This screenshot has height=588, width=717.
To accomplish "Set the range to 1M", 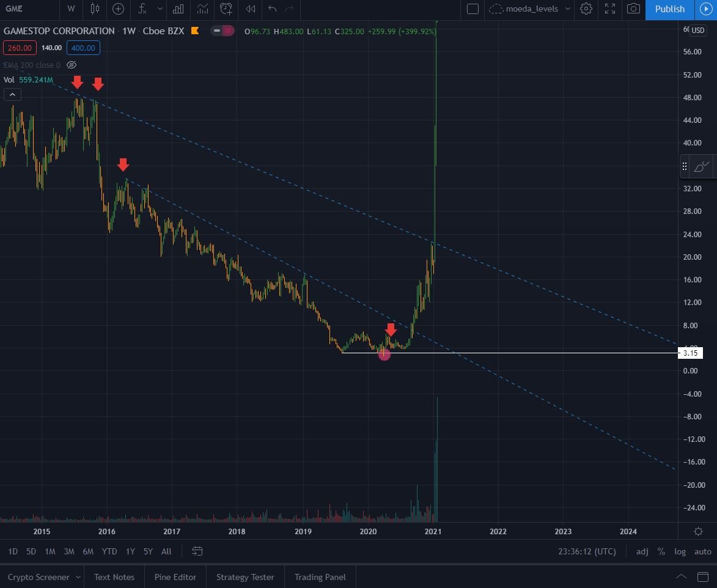I will point(50,551).
